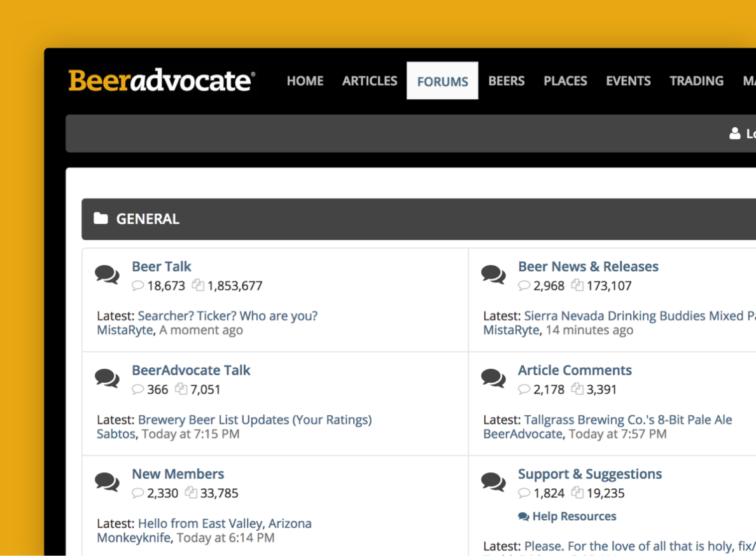Open the Beer Talk forum link
The height and width of the screenshot is (557, 756).
pyautogui.click(x=162, y=266)
